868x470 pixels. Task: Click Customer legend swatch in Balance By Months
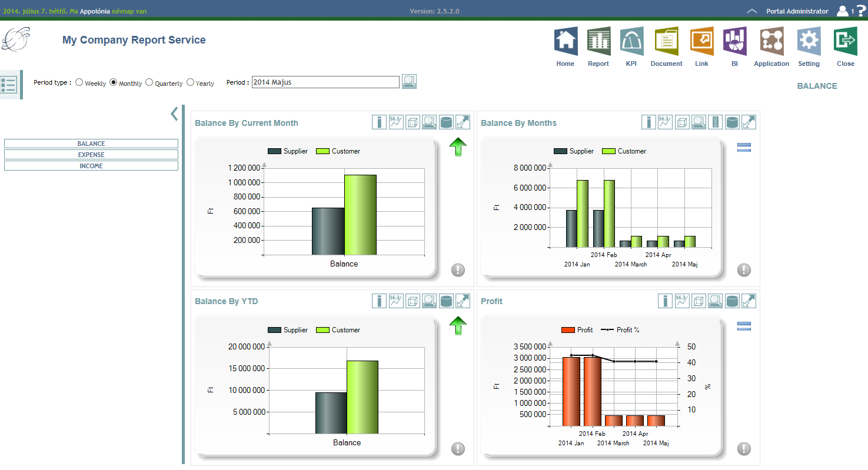click(x=609, y=151)
